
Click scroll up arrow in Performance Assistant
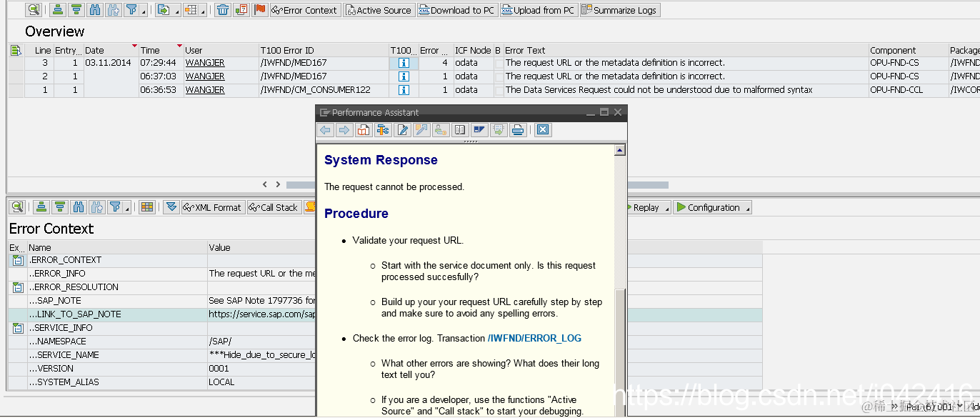pyautogui.click(x=620, y=150)
